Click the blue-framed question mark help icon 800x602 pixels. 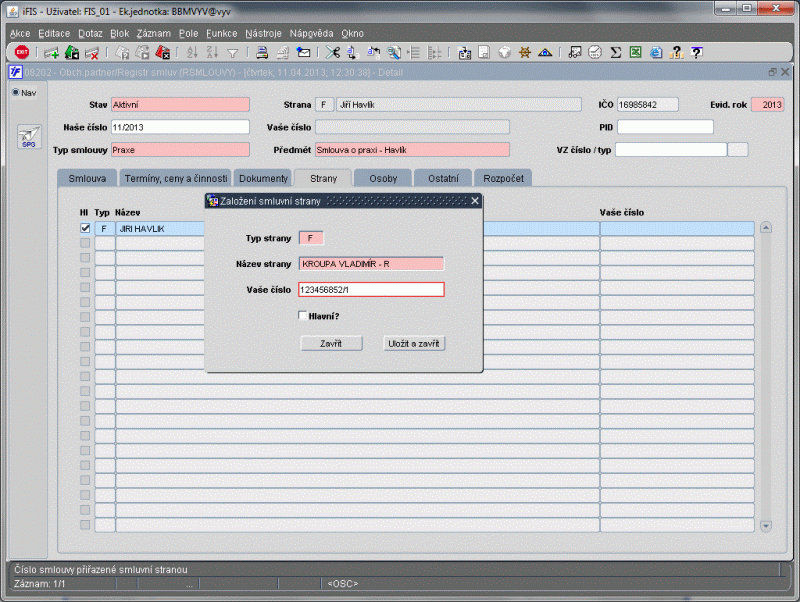point(696,52)
